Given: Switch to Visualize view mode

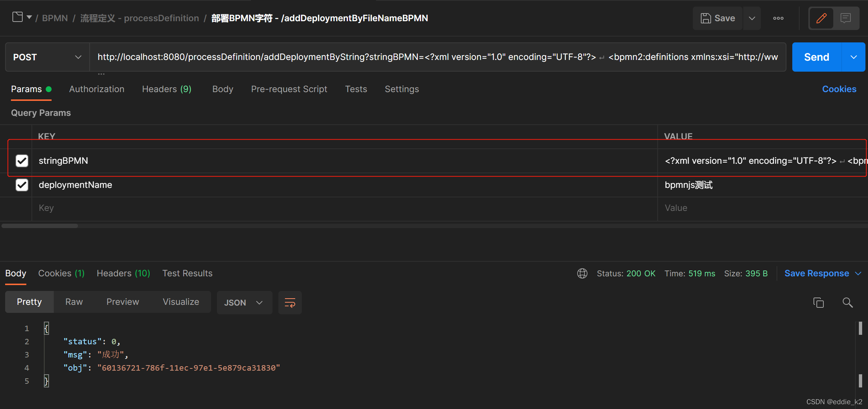Looking at the screenshot, I should click(x=181, y=302).
